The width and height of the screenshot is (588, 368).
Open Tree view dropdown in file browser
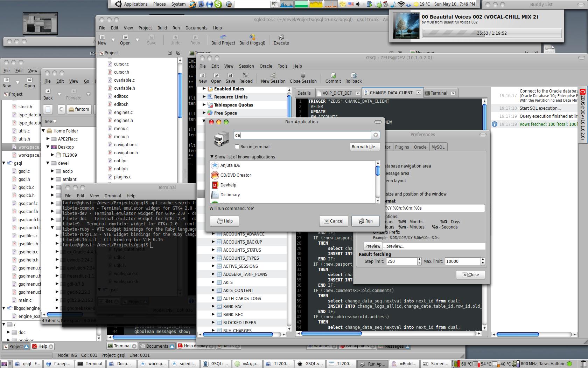coord(50,122)
